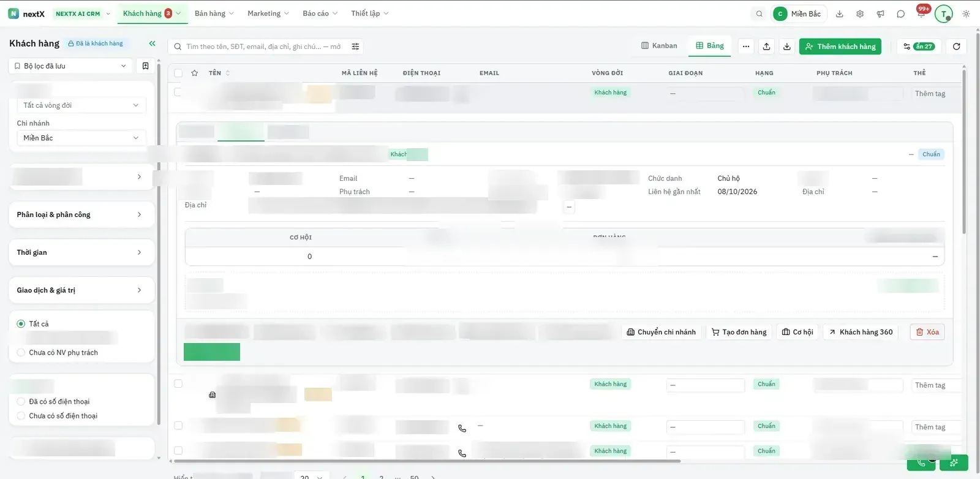Toggle light theme sun icon
This screenshot has height=479, width=980.
966,13
